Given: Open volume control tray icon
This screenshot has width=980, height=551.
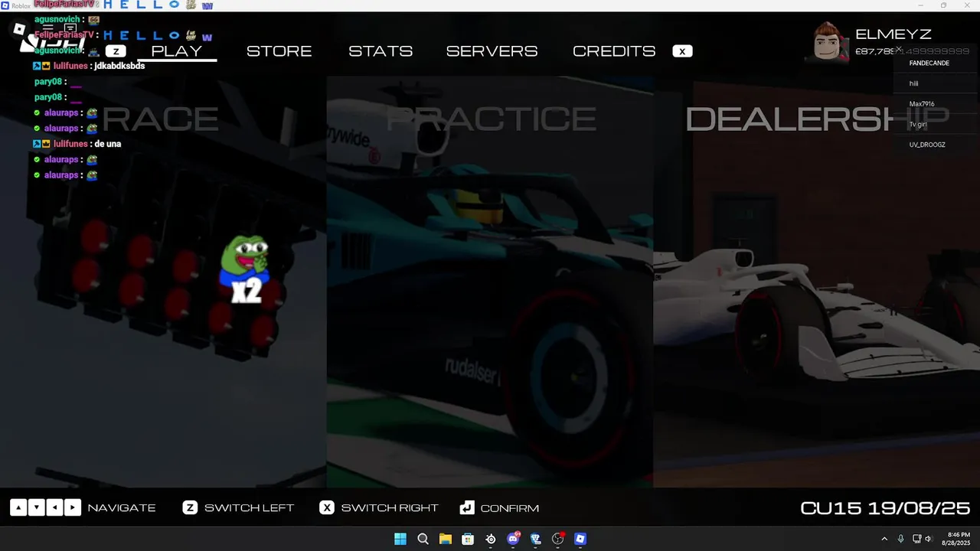Looking at the screenshot, I should pos(928,539).
